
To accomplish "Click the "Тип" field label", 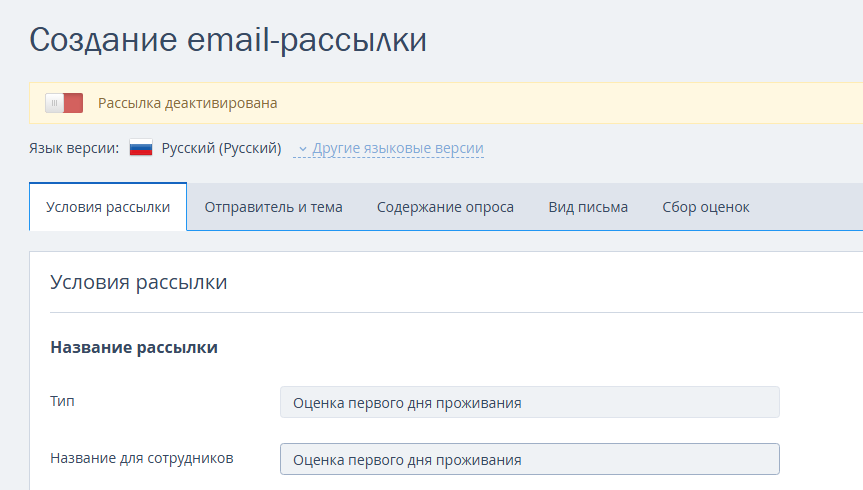I will click(62, 401).
